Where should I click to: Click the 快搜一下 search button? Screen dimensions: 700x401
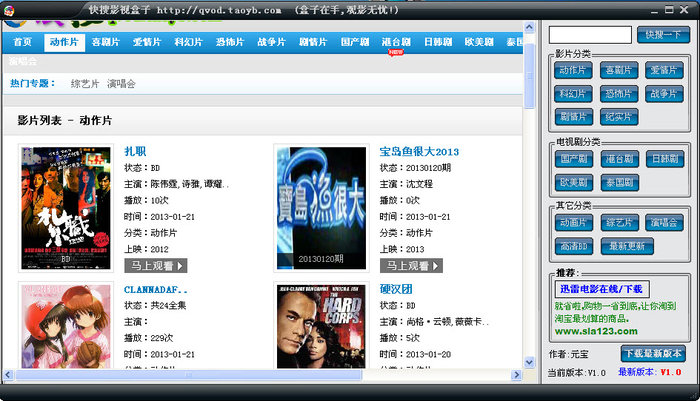point(663,35)
